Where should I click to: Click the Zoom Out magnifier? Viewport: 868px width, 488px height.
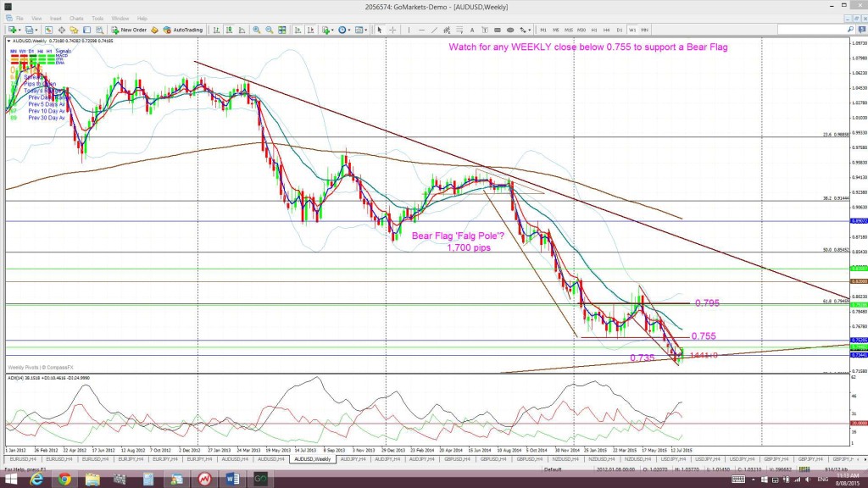point(270,30)
